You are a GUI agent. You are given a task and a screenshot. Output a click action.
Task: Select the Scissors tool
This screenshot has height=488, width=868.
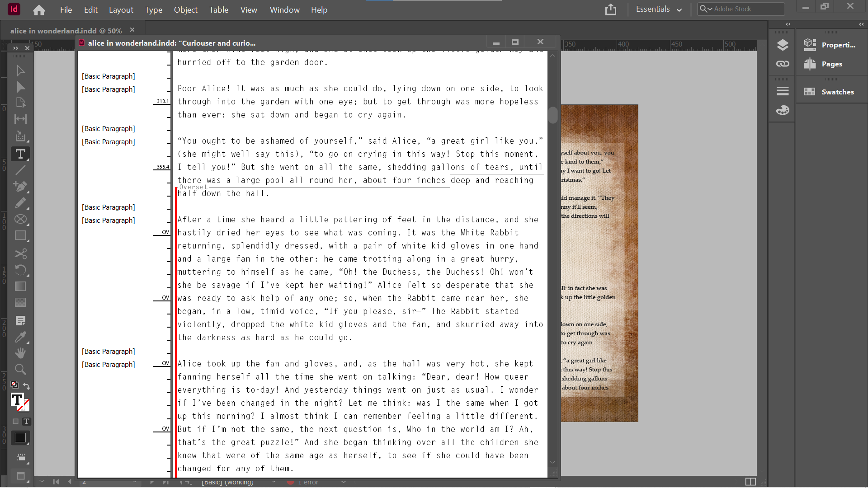click(20, 253)
